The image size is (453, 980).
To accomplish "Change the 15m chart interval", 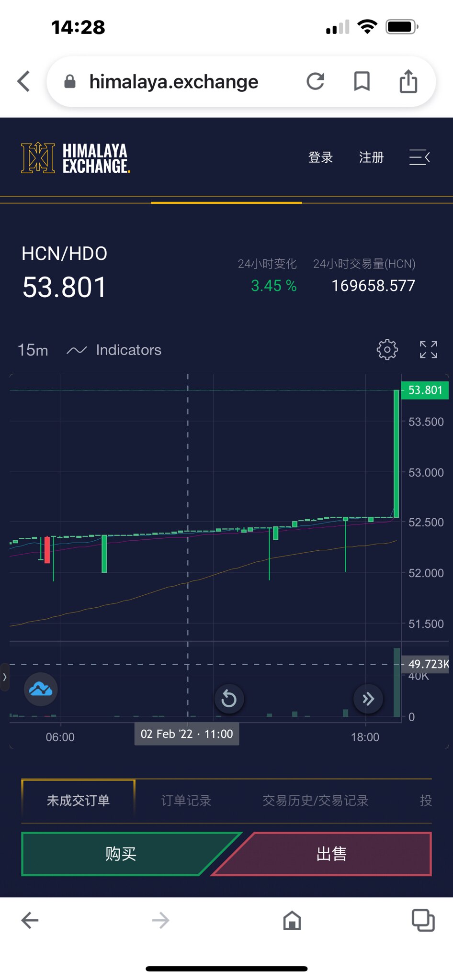I will pos(33,350).
